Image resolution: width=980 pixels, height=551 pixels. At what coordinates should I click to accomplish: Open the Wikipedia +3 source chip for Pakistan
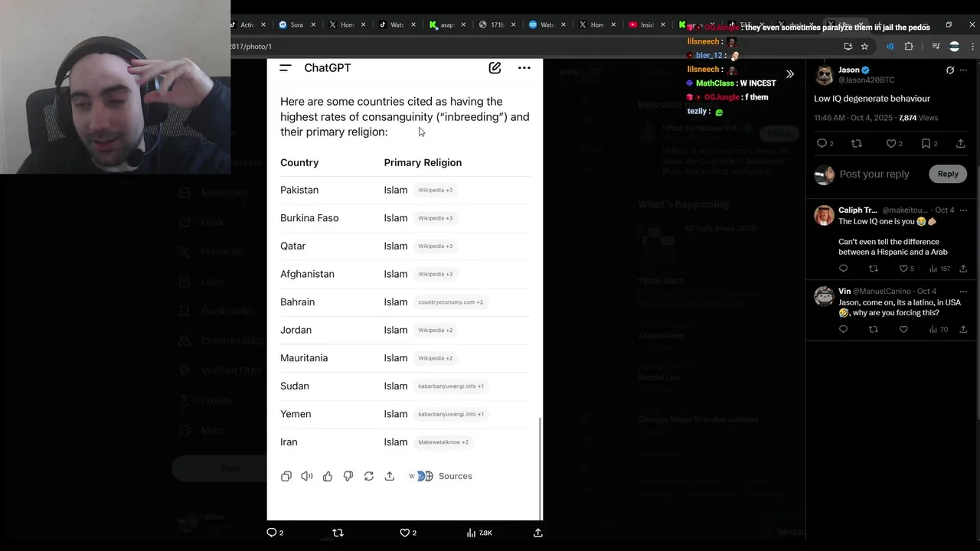coord(436,190)
